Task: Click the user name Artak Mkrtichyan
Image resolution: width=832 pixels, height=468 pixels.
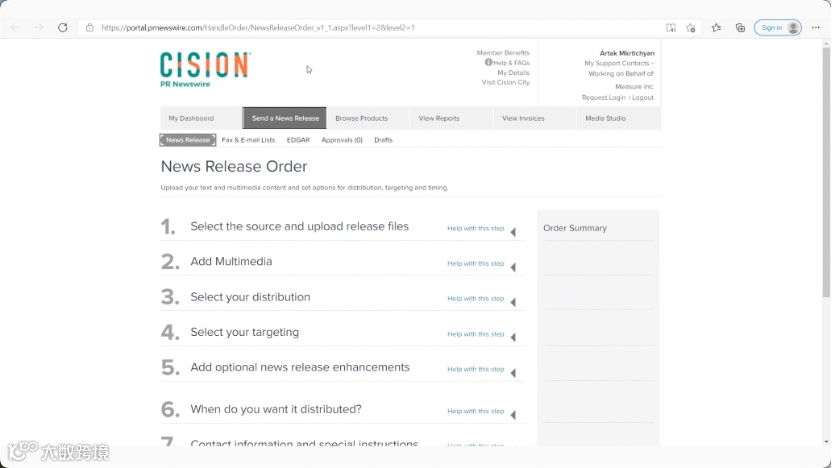Action: click(x=627, y=53)
